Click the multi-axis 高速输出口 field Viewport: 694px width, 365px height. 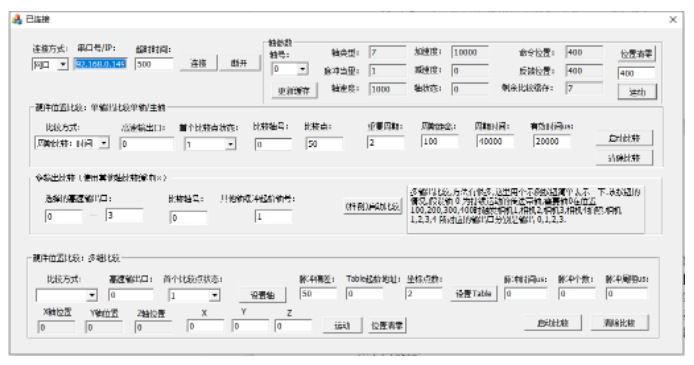click(131, 295)
